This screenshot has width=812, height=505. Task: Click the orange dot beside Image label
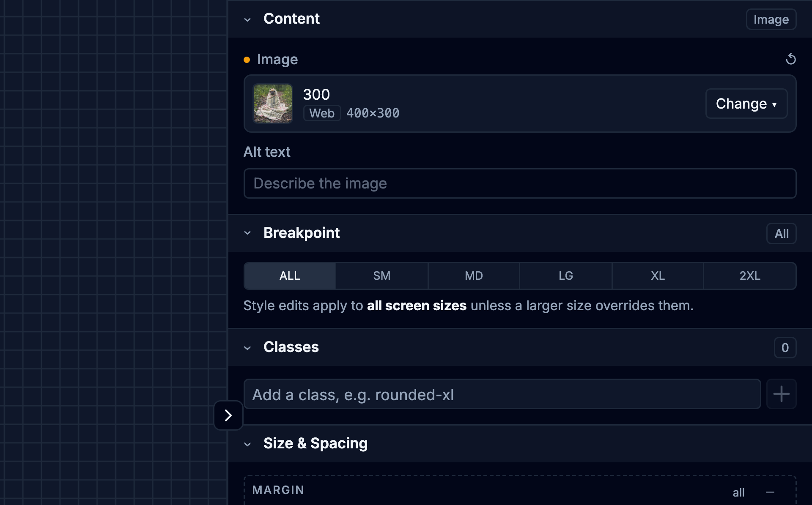pos(247,60)
